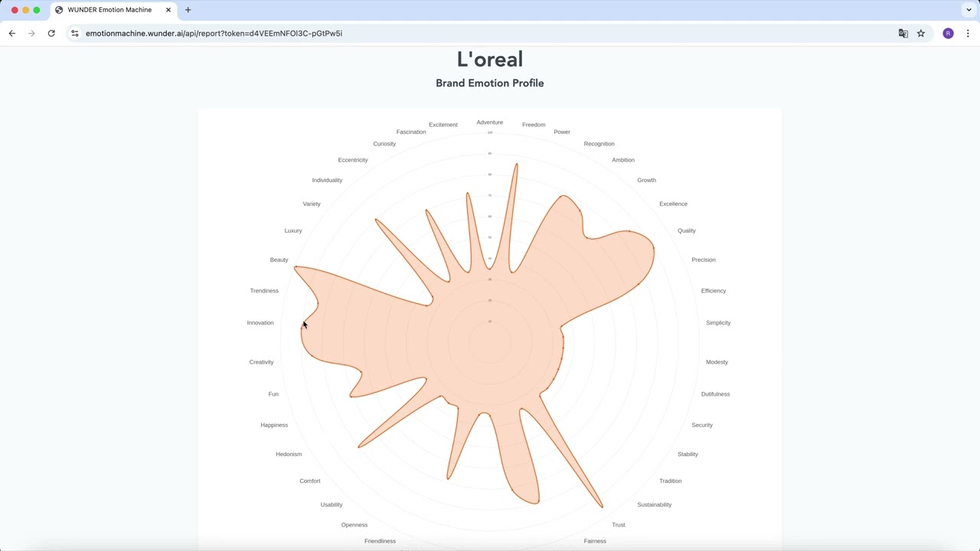Click the L'oreal heading
The image size is (980, 551).
pos(490,60)
